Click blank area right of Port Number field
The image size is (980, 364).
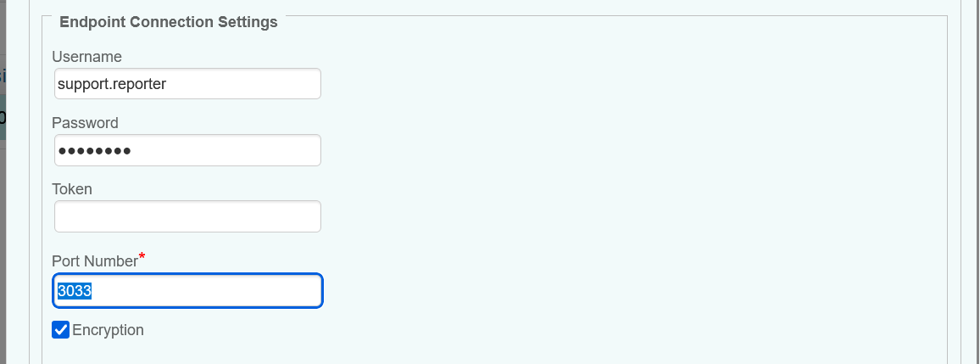pyautogui.click(x=593, y=291)
